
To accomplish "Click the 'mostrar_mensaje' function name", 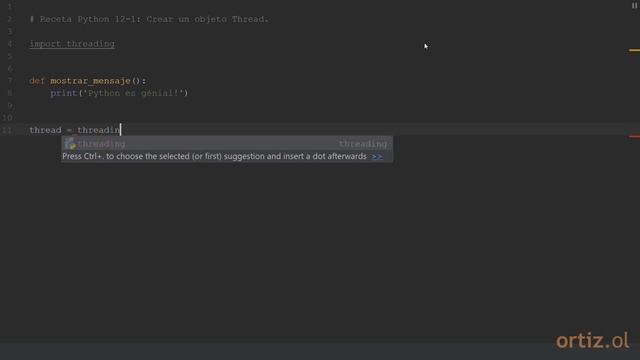I will point(91,81).
